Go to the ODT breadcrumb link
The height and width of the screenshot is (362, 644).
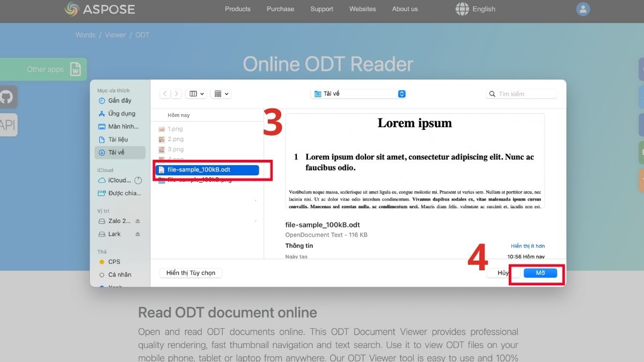142,35
